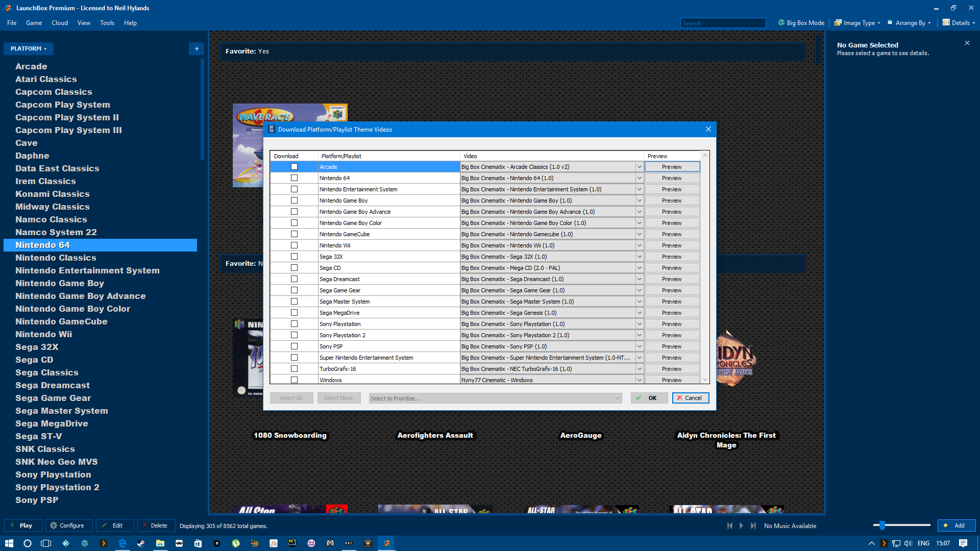Open the Select to Prioritize dropdown
Image resolution: width=980 pixels, height=551 pixels.
(x=495, y=398)
